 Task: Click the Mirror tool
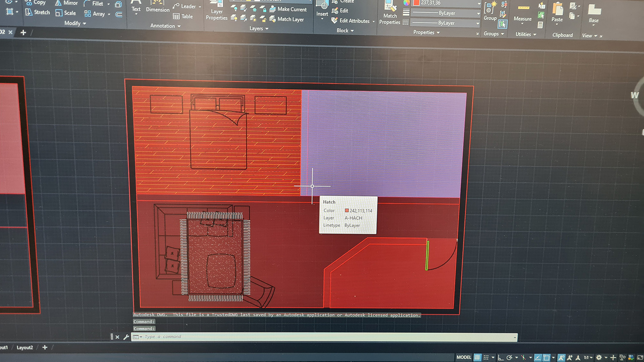pos(66,3)
